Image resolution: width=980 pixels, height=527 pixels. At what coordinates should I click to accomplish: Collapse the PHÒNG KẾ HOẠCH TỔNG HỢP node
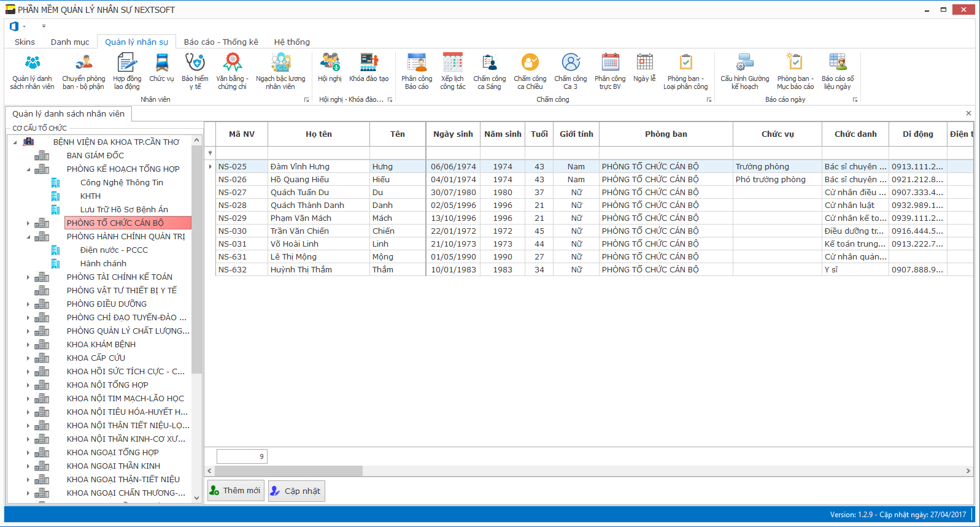coord(28,169)
